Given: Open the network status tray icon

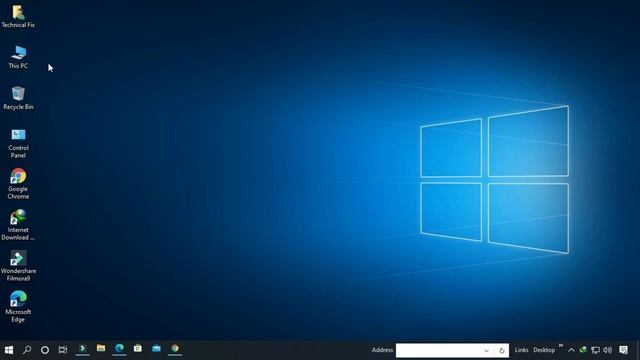Looking at the screenshot, I should point(596,350).
